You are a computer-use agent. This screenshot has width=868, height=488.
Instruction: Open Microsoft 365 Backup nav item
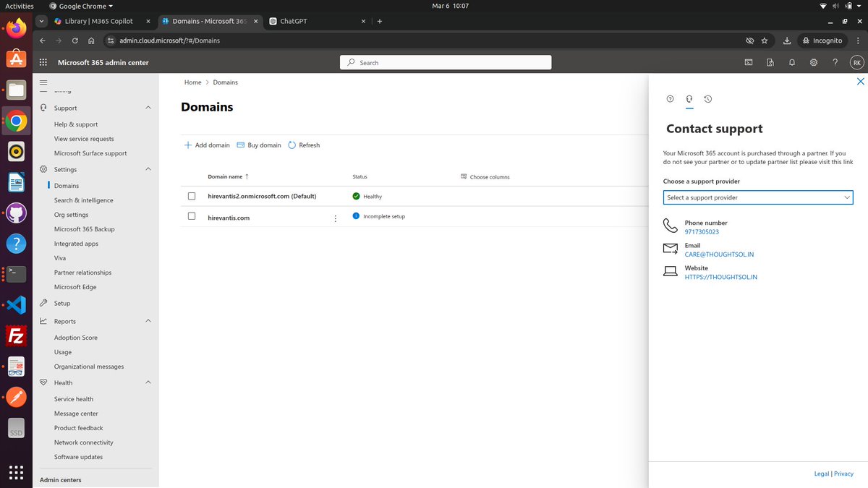pos(84,229)
